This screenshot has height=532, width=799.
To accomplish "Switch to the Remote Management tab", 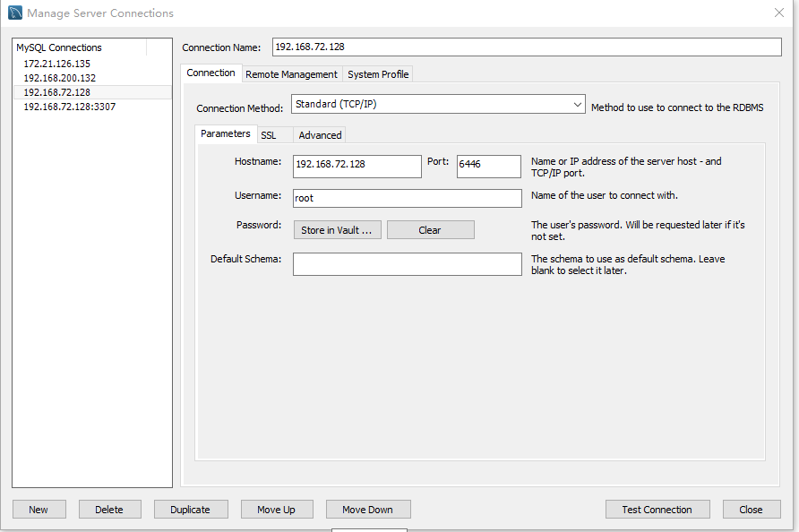I will coord(291,74).
